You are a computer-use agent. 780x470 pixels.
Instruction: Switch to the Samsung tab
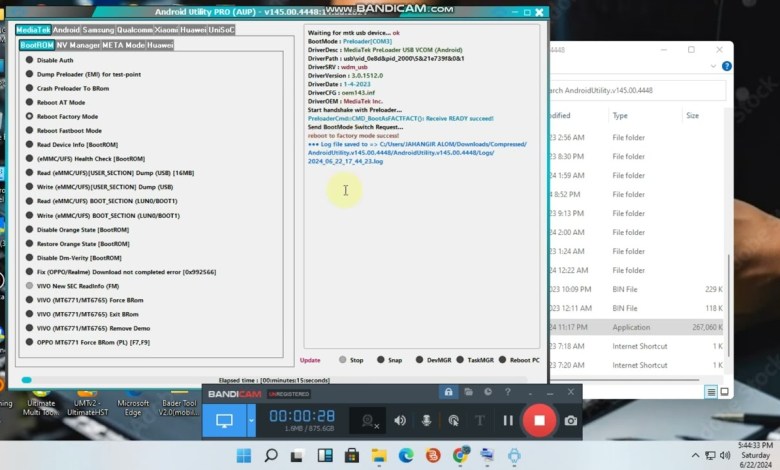(99, 30)
